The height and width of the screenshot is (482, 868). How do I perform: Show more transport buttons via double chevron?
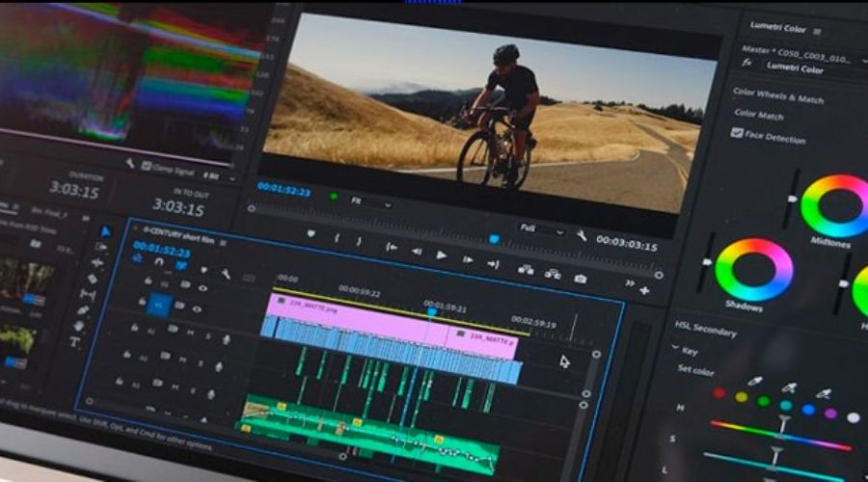click(x=630, y=283)
